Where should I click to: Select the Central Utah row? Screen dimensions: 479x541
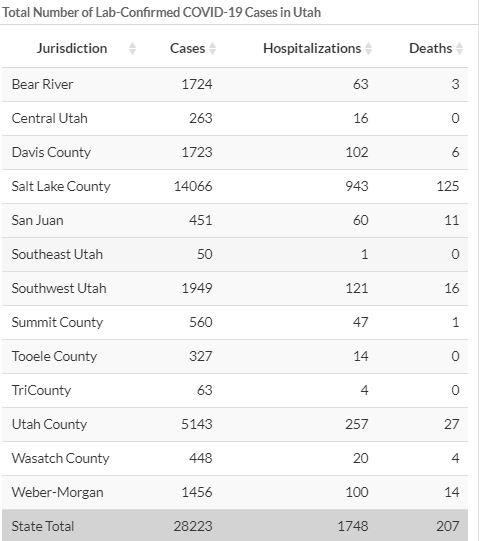point(235,118)
